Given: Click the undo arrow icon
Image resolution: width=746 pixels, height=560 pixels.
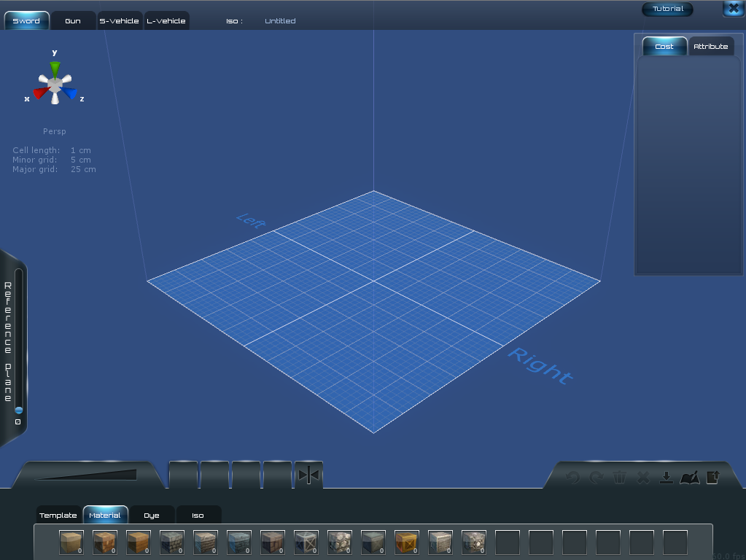Looking at the screenshot, I should click(x=573, y=478).
